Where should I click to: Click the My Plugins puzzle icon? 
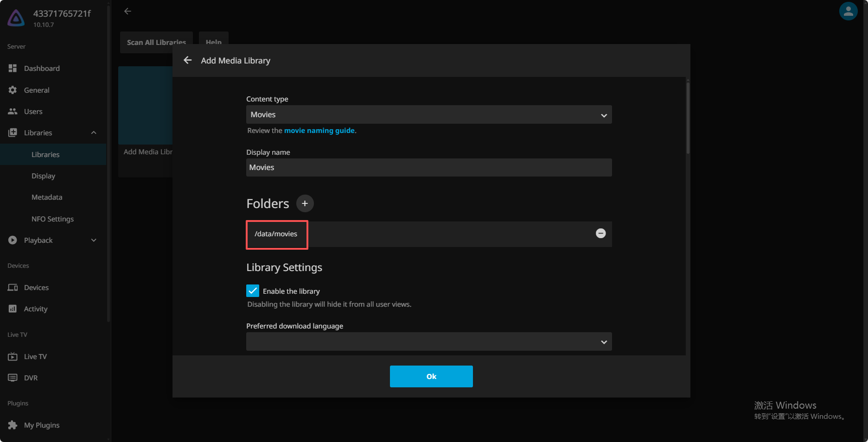(x=13, y=425)
